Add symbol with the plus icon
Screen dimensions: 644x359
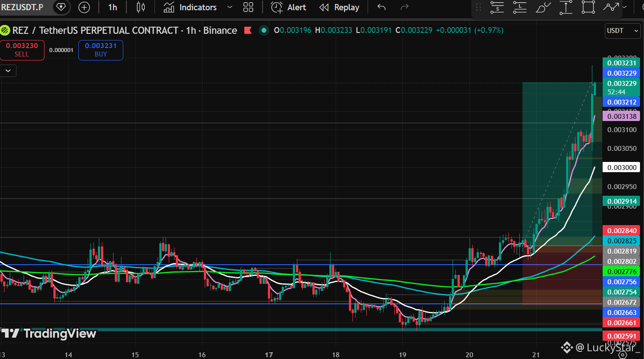pos(84,7)
